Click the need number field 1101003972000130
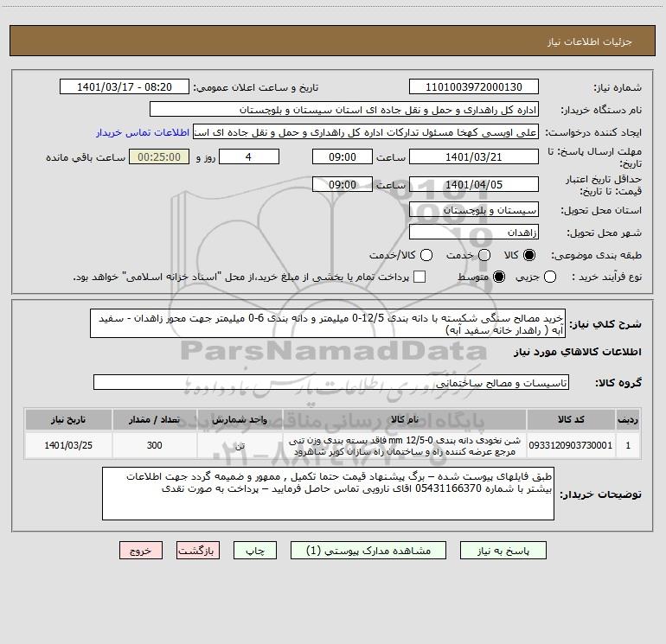The height and width of the screenshot is (644, 666). click(x=474, y=87)
